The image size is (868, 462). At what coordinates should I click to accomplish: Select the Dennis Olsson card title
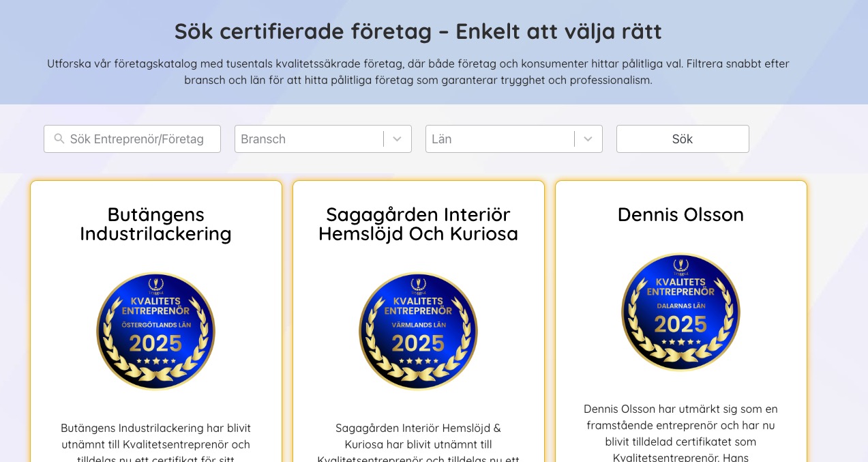[680, 214]
